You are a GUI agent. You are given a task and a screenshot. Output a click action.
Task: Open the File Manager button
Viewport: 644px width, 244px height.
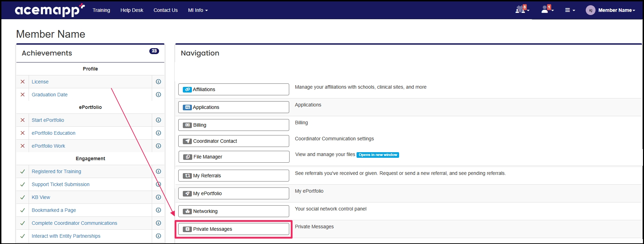pos(234,157)
